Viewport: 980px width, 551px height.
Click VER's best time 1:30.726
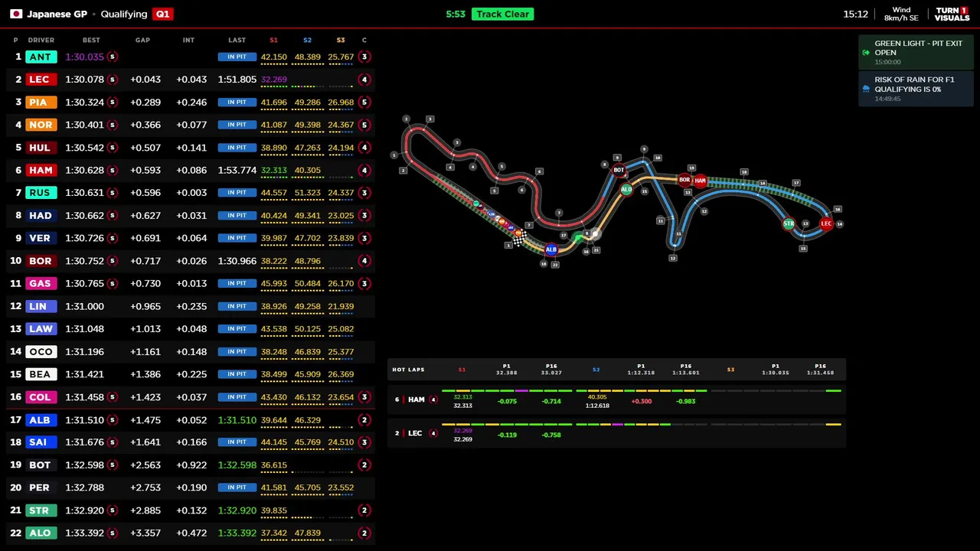pos(84,238)
